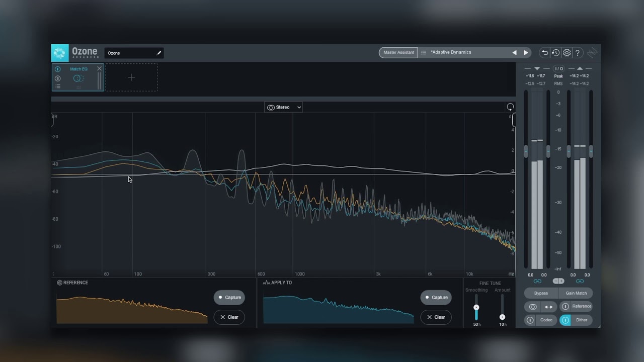Click the blue Apply To spectrum thumbnail

click(x=338, y=310)
